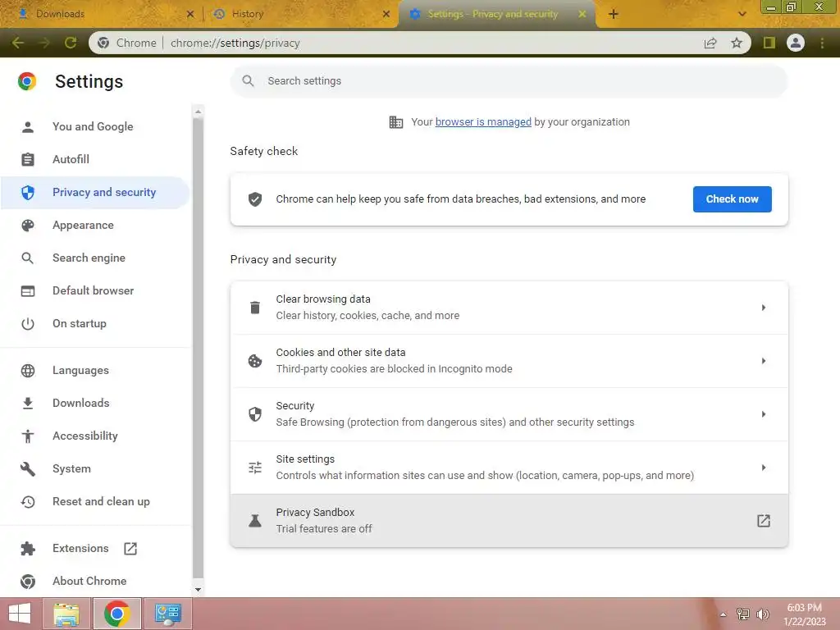
Task: Click the share page icon in address bar
Action: 710,43
